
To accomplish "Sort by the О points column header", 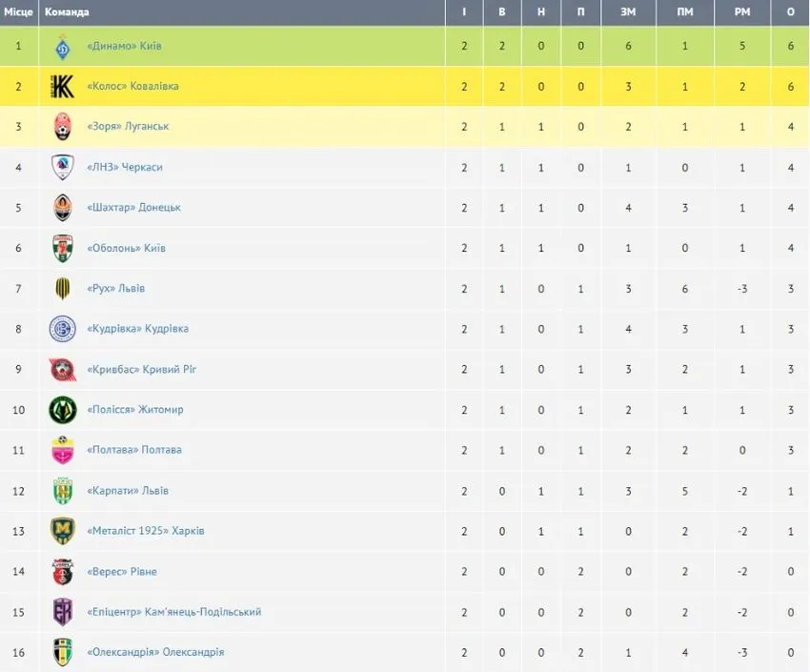I will pyautogui.click(x=790, y=11).
